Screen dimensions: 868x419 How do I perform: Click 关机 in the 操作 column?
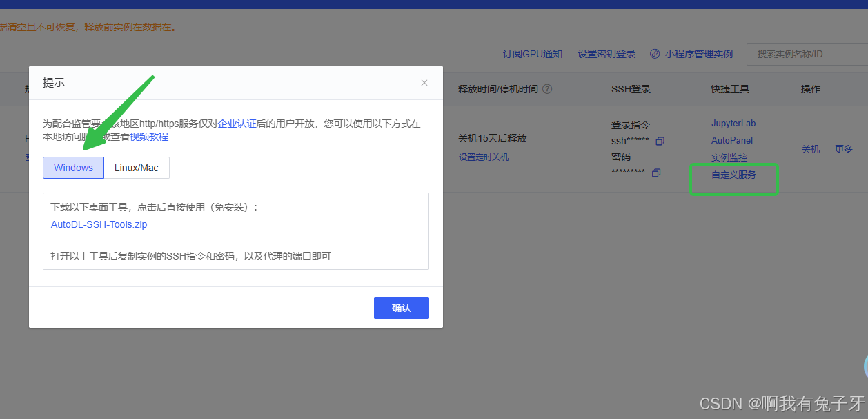(x=811, y=149)
